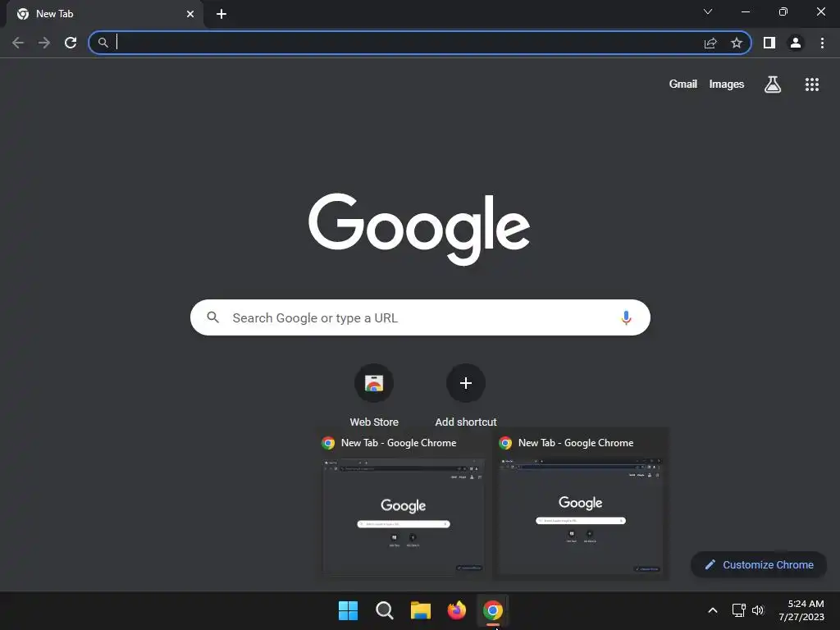The width and height of the screenshot is (840, 630).
Task: Start voice search with the microphone
Action: coord(626,317)
